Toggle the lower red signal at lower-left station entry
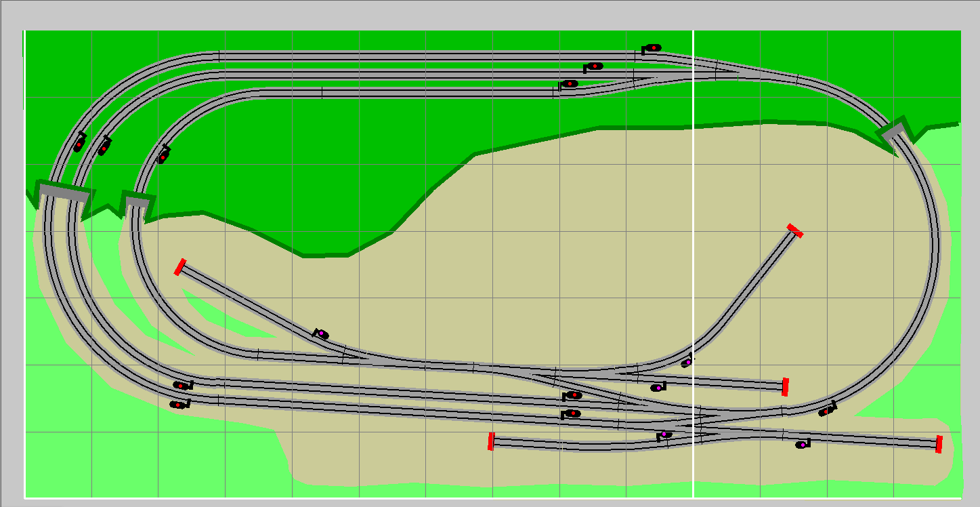The image size is (980, 507). tap(179, 405)
